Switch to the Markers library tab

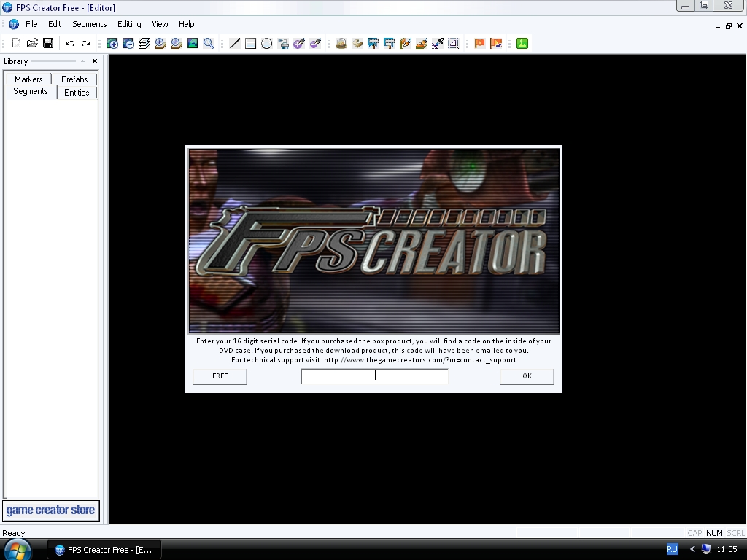click(x=28, y=79)
